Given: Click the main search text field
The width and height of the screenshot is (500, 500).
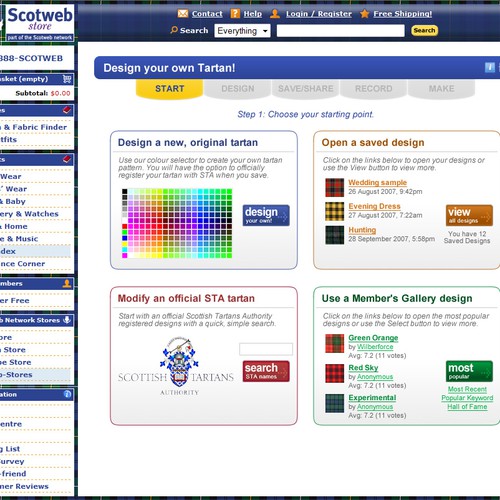Looking at the screenshot, I should click(x=340, y=31).
